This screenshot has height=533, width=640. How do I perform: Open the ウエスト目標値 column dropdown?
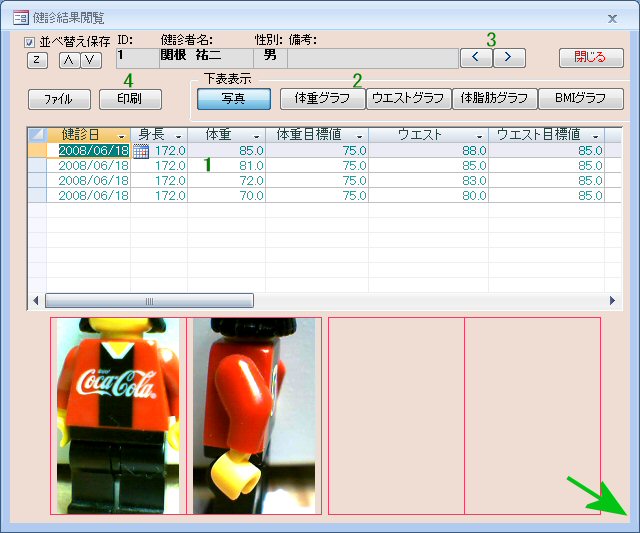point(596,136)
